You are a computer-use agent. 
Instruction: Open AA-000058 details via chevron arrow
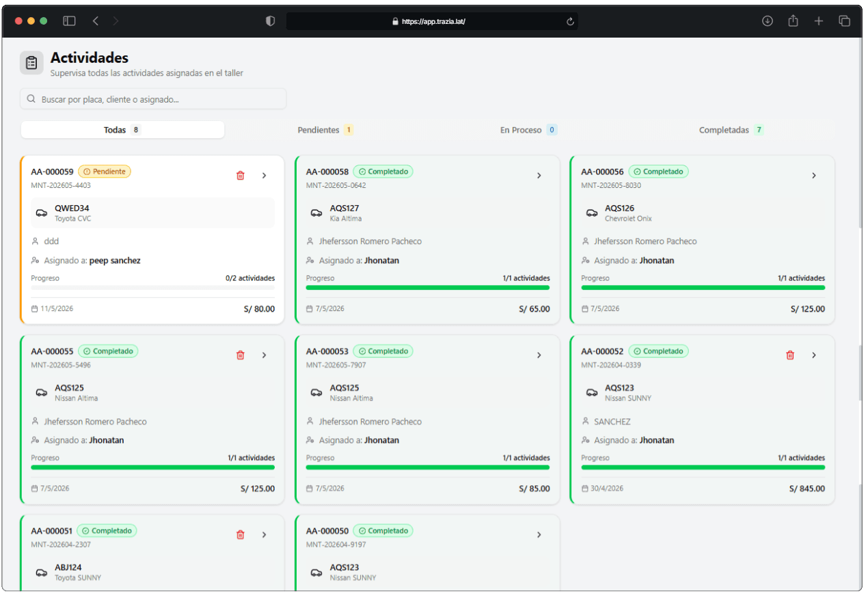tap(539, 176)
